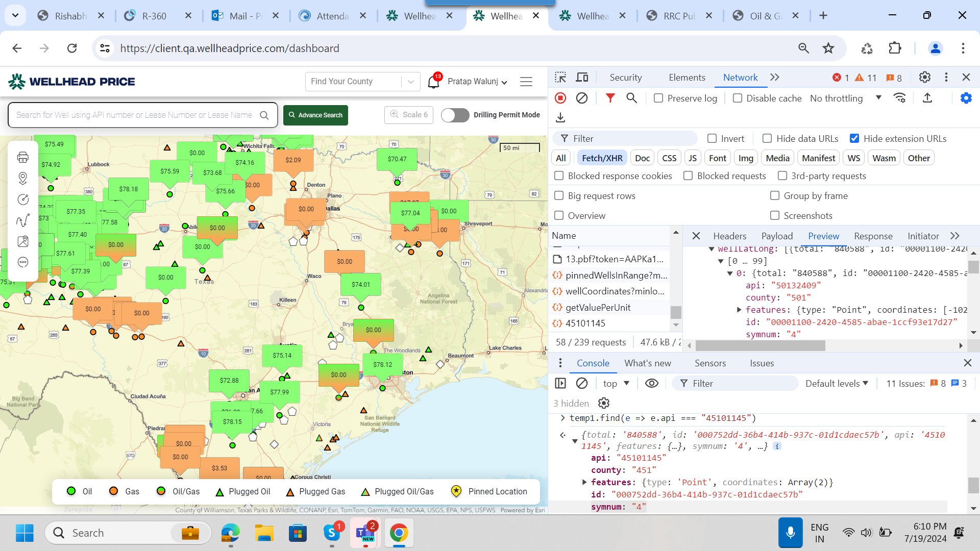Uncheck Hide extension URLs
The height and width of the screenshot is (551, 980).
[854, 138]
